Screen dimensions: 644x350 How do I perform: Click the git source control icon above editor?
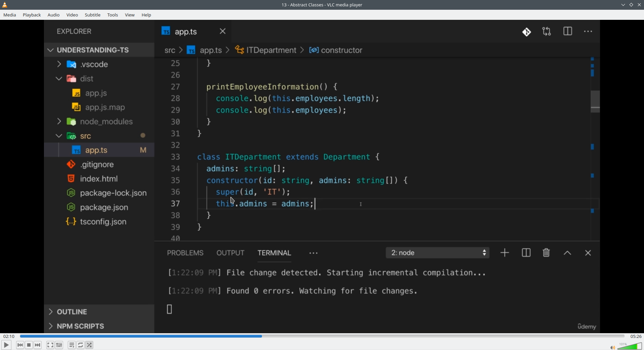point(527,32)
